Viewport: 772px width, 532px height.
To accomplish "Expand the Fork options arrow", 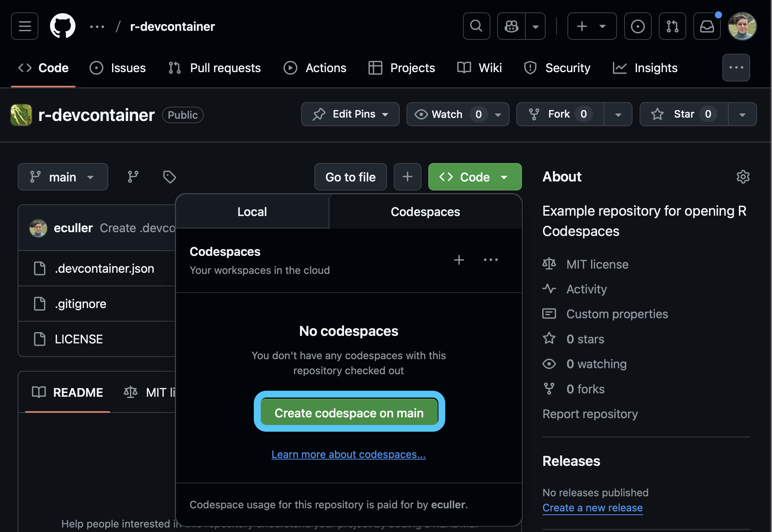I will click(x=618, y=114).
